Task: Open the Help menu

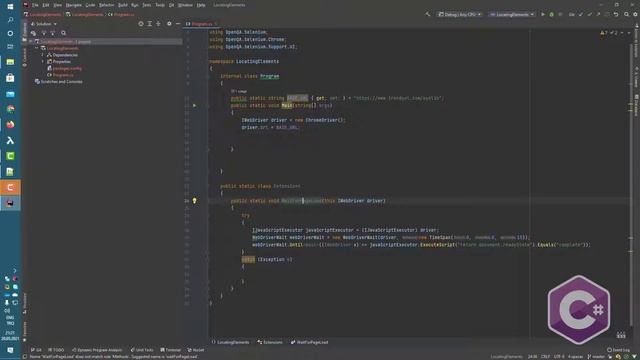Action: tap(201, 5)
